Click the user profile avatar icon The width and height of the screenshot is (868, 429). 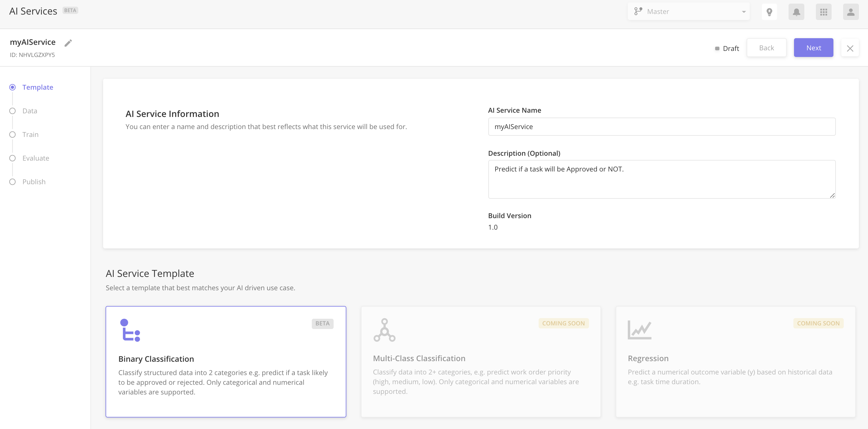click(x=851, y=11)
